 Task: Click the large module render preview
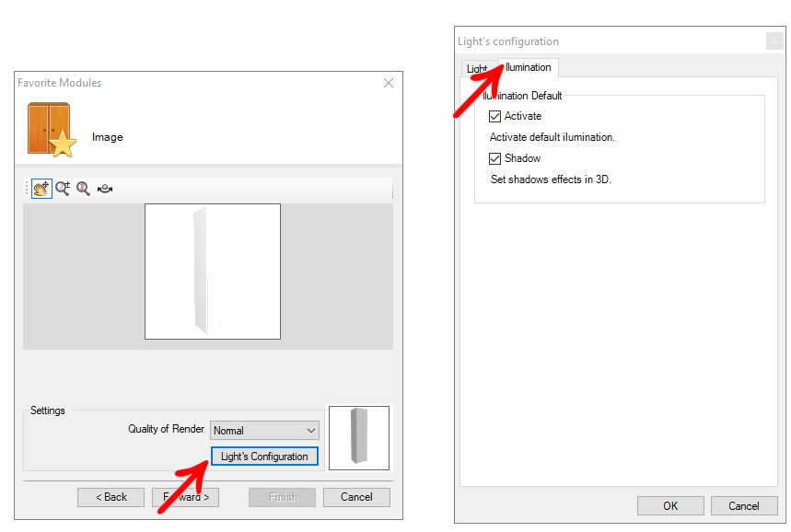213,272
